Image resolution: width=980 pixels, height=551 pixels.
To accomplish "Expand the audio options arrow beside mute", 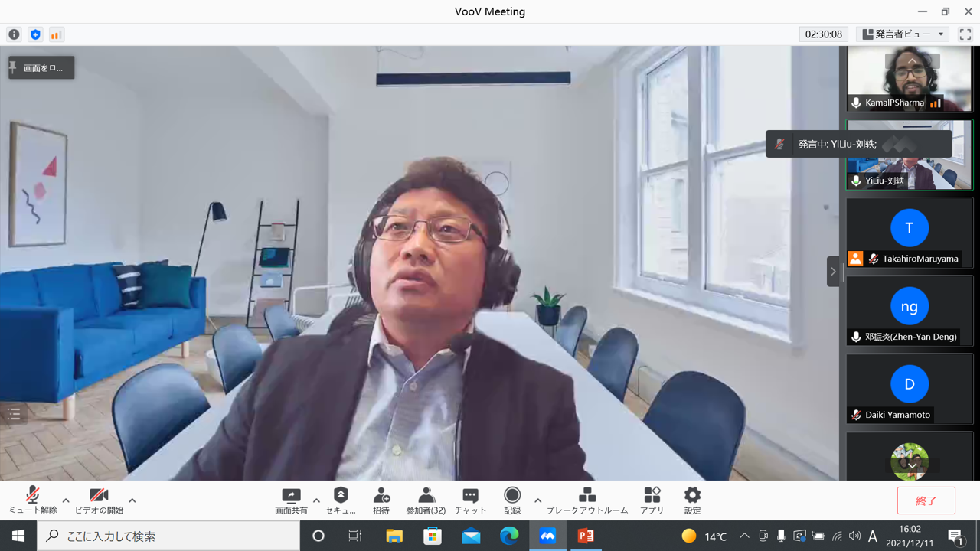I will point(66,500).
